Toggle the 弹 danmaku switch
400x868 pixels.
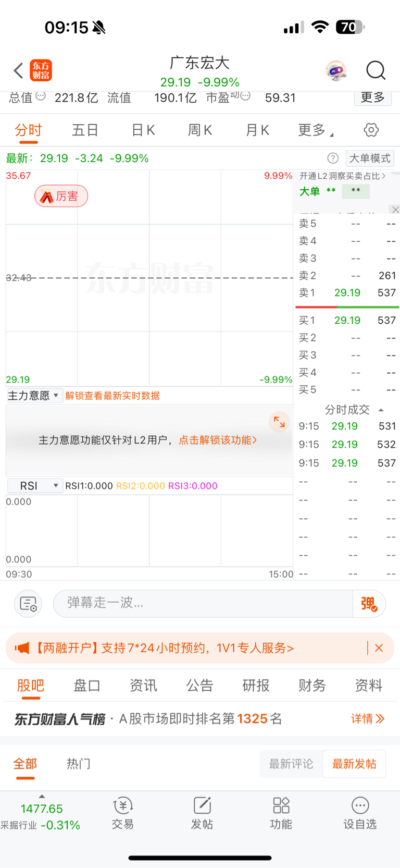coord(369,604)
